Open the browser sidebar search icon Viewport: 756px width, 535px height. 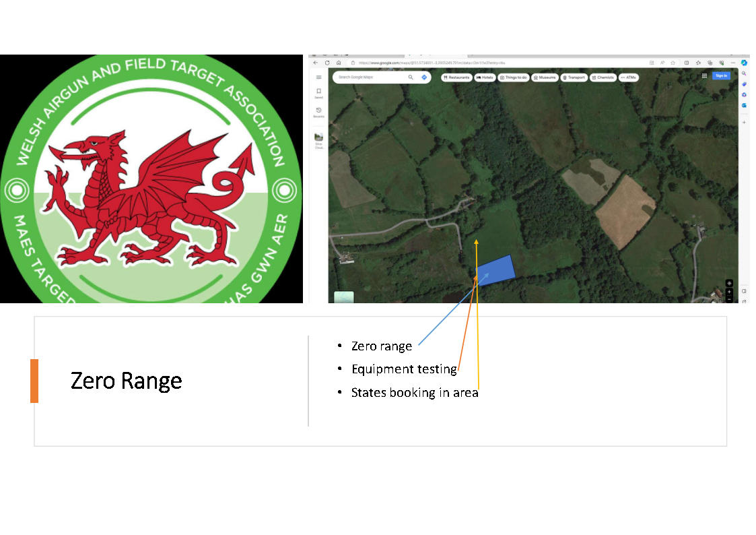click(744, 73)
